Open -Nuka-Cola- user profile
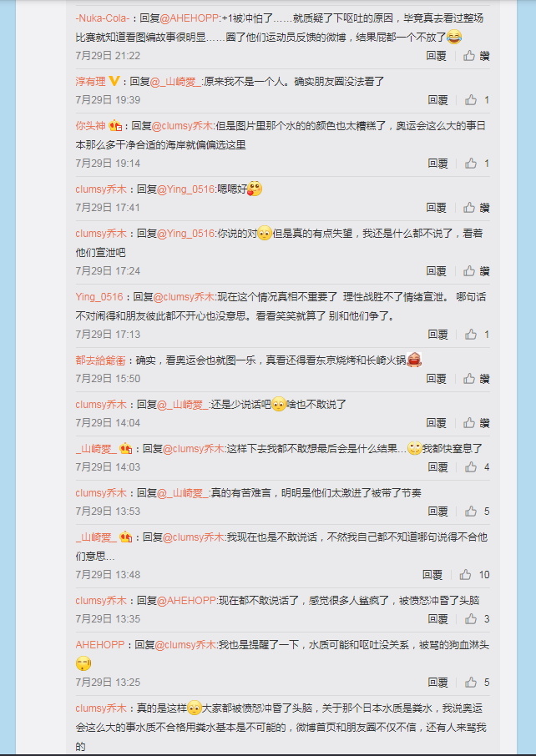 point(103,19)
